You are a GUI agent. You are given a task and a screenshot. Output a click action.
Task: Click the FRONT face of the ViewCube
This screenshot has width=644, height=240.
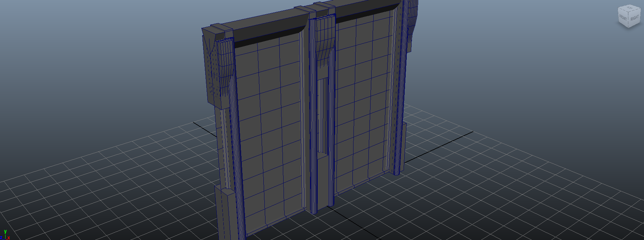tap(623, 18)
